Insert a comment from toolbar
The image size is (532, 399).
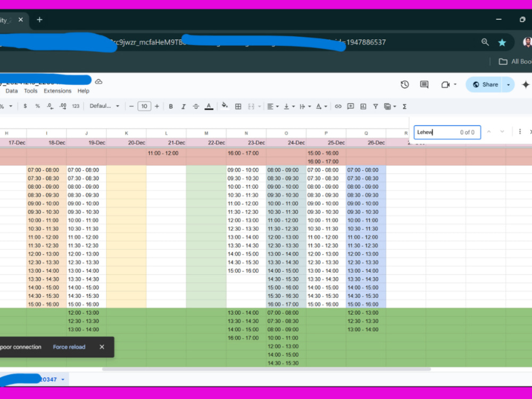pos(351,106)
